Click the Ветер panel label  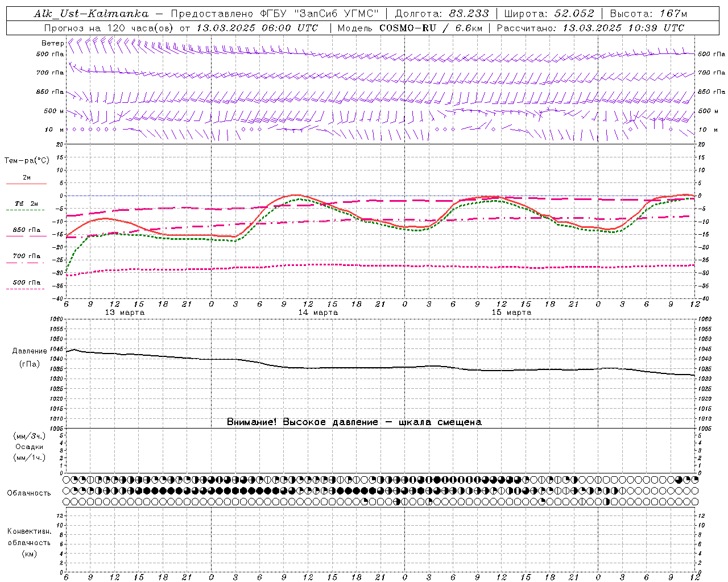pos(52,43)
